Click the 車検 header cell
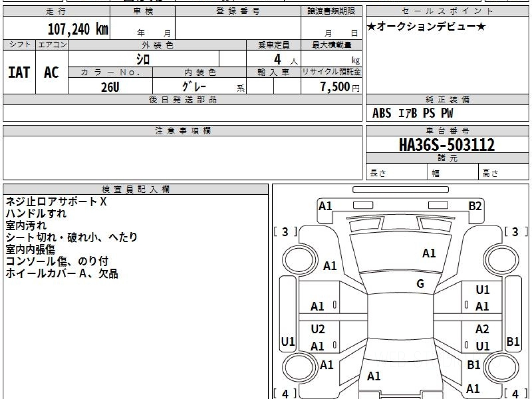Screen dimensions: 532x399 (x=143, y=12)
